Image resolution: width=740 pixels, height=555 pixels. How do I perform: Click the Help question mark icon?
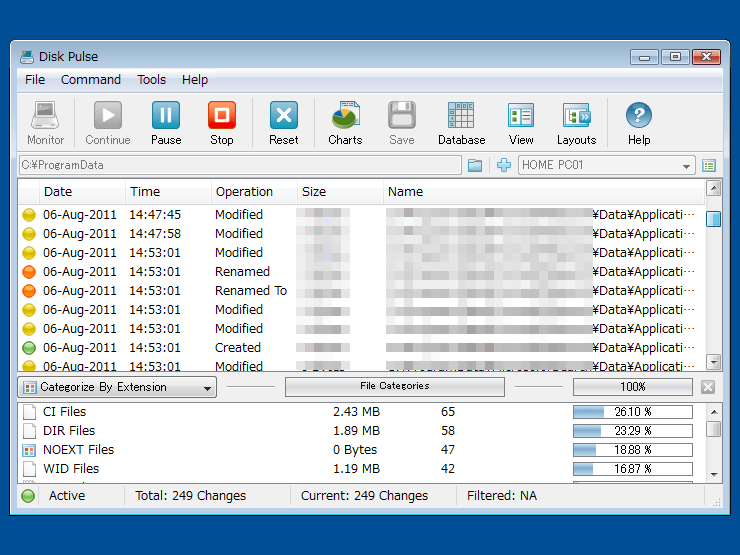click(x=639, y=117)
